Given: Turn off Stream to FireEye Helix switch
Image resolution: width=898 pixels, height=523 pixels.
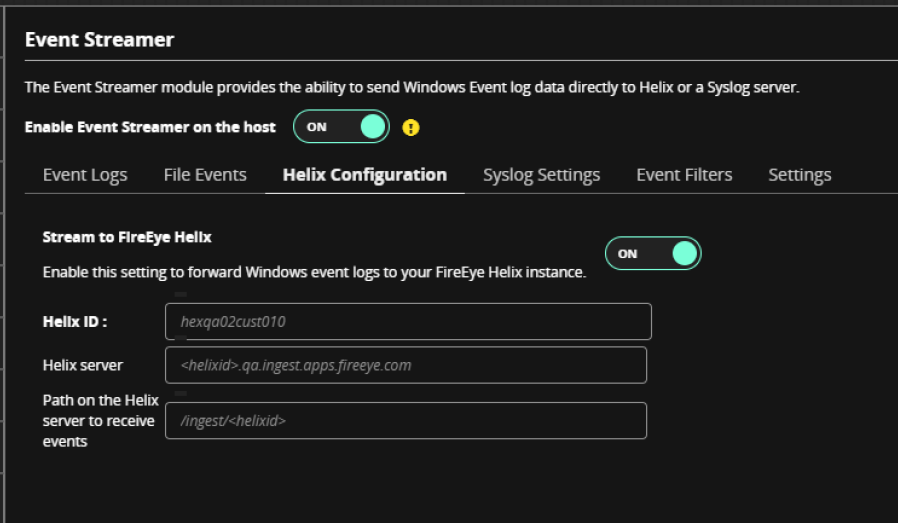Looking at the screenshot, I should pos(653,253).
